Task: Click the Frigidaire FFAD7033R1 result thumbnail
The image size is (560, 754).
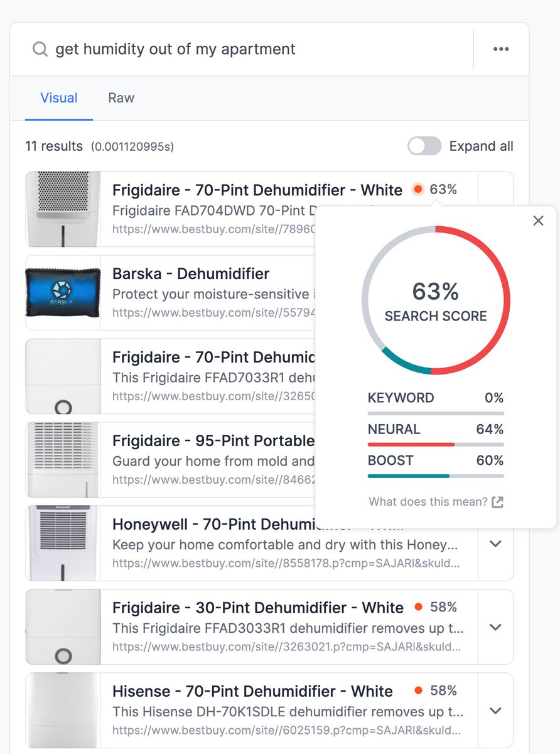Action: (63, 376)
